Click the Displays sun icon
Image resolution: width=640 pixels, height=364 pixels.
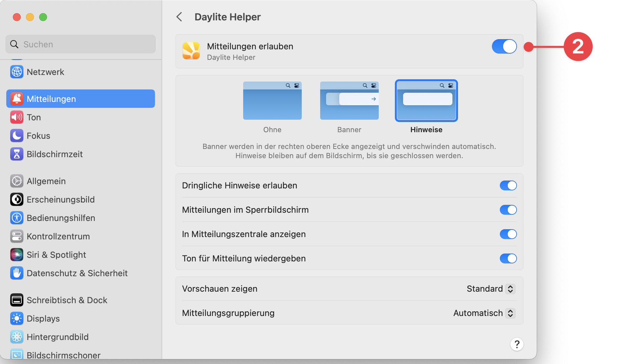pyautogui.click(x=17, y=319)
